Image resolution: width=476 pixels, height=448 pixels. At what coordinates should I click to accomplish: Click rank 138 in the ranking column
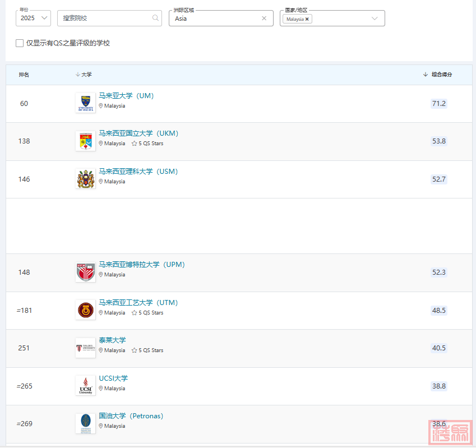24,141
